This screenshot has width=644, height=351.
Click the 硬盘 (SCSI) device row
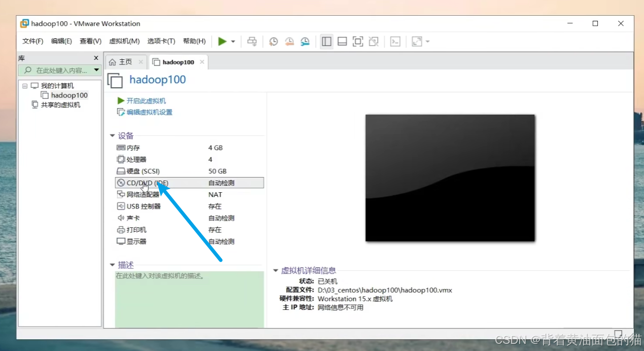(189, 171)
